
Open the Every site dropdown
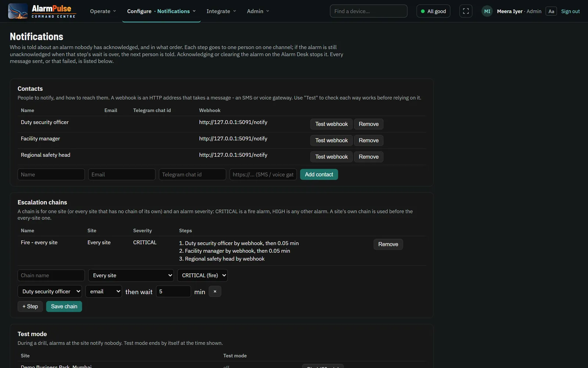pos(131,275)
